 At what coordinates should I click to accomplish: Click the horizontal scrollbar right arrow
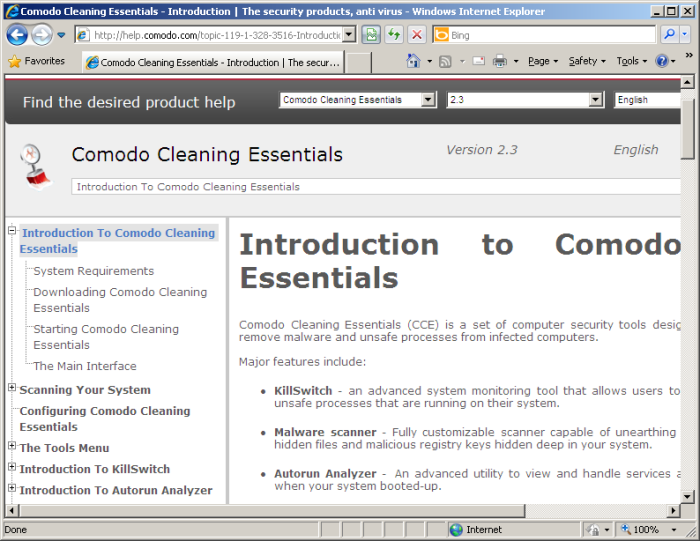pos(674,511)
